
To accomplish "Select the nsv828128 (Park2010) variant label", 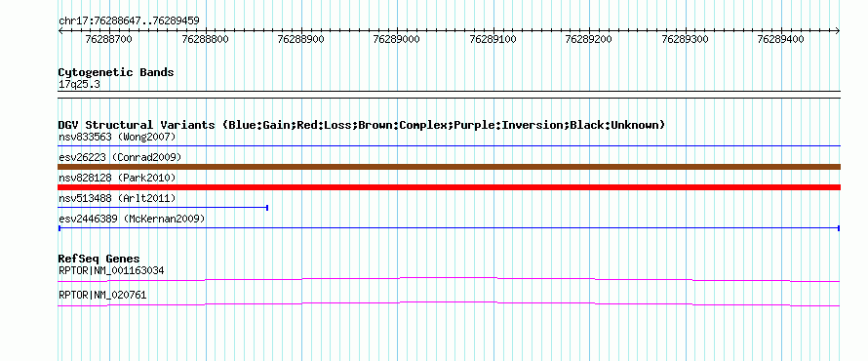I will 117,178.
